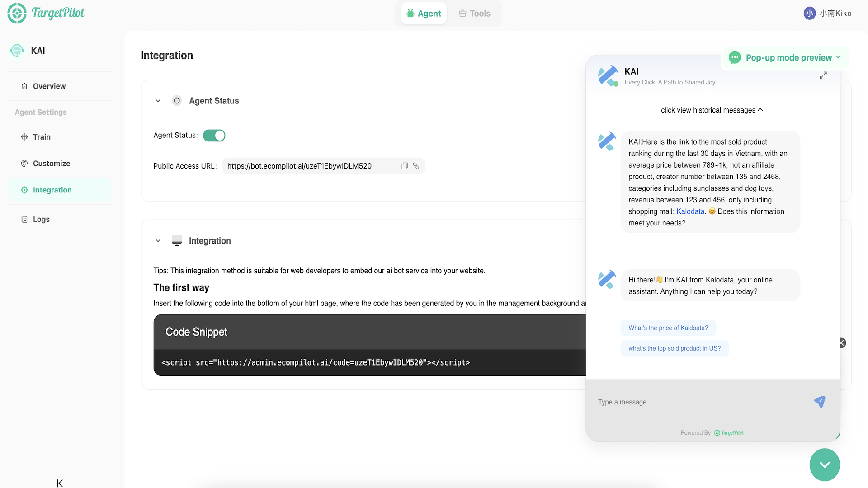This screenshot has width=868, height=488.
Task: Expand chat window to fullscreen
Action: (823, 75)
